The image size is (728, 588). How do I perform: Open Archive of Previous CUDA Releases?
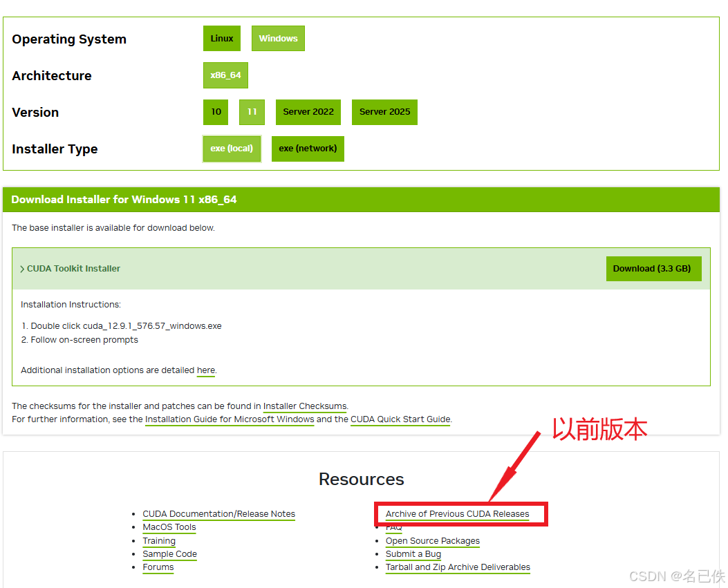click(457, 514)
